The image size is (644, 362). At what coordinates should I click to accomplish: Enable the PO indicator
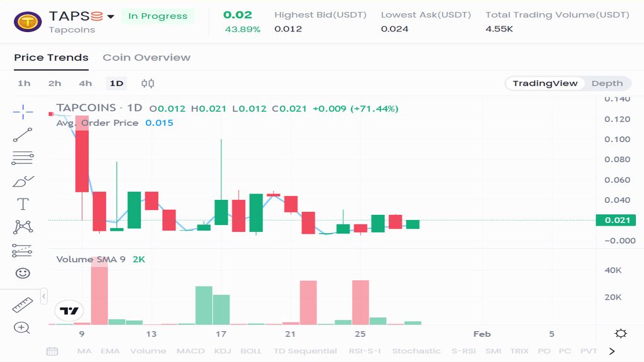click(x=544, y=351)
